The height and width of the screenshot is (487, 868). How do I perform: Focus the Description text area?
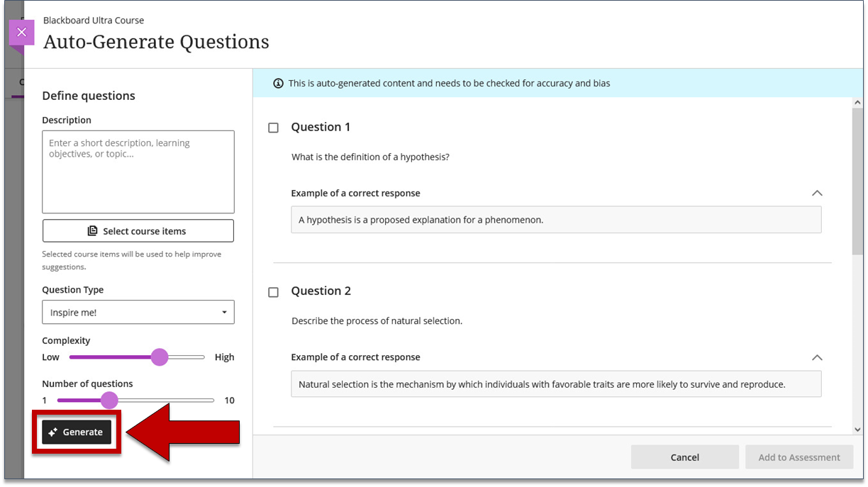(138, 172)
